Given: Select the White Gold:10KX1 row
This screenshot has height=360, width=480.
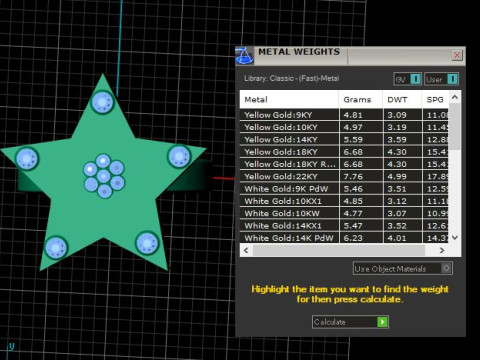Looking at the screenshot, I should pos(344,201).
